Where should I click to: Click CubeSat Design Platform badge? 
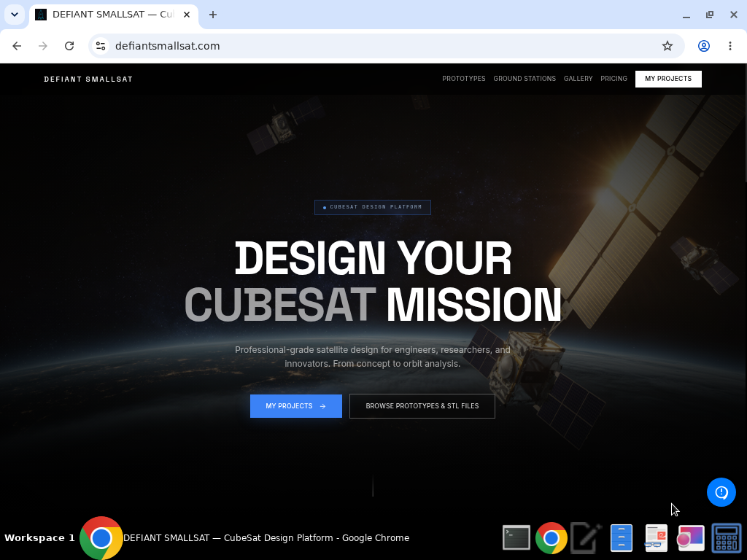click(373, 207)
